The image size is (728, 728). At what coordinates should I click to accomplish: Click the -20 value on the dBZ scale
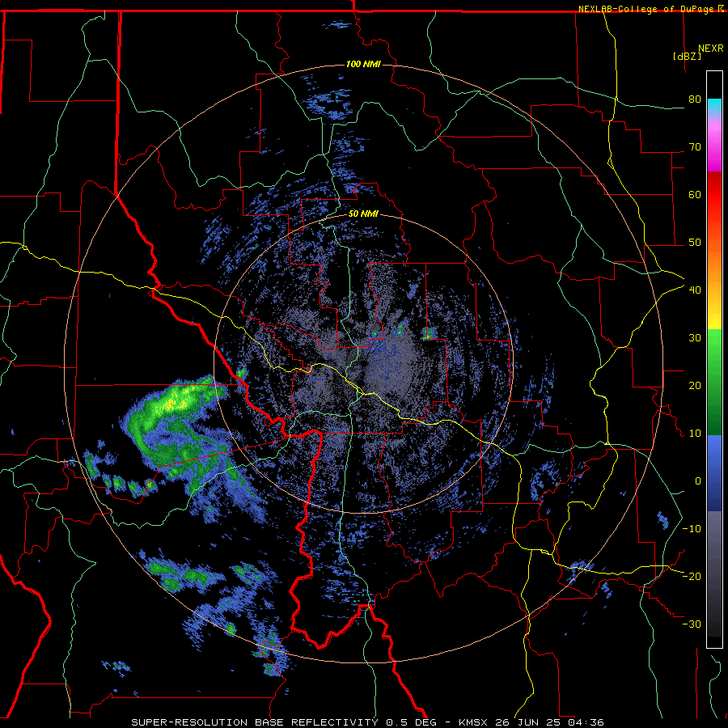[x=692, y=576]
